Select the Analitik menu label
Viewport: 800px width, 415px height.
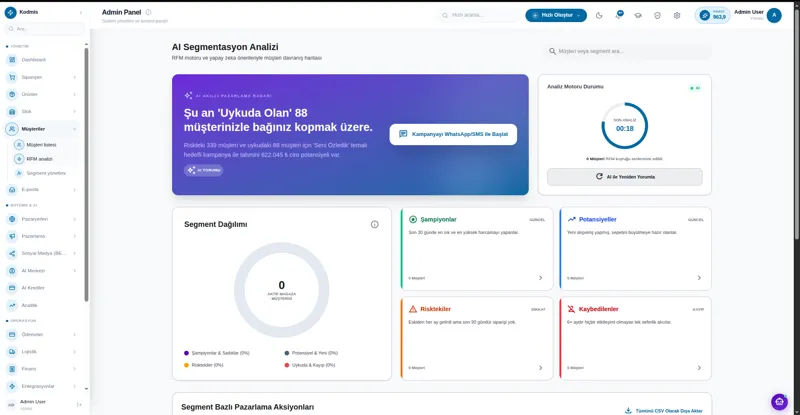(x=29, y=305)
